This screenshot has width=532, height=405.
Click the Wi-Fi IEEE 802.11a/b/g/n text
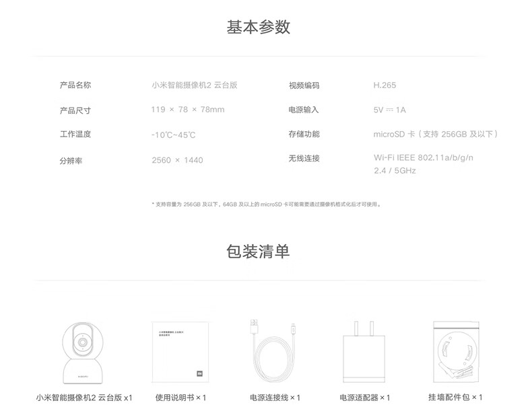424,158
